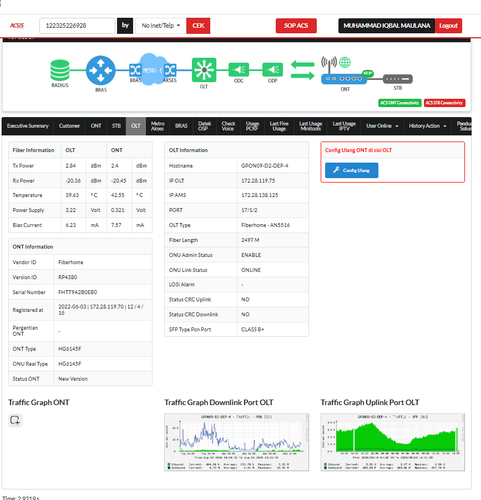Open the Traffic Graph Uplink Port OLT image
The image size is (481, 500).
(393, 442)
